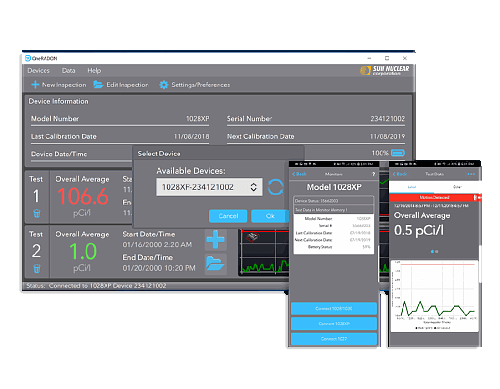This screenshot has height=389, width=500.
Task: Click the Sun Nuclear corporation logo
Action: (385, 70)
